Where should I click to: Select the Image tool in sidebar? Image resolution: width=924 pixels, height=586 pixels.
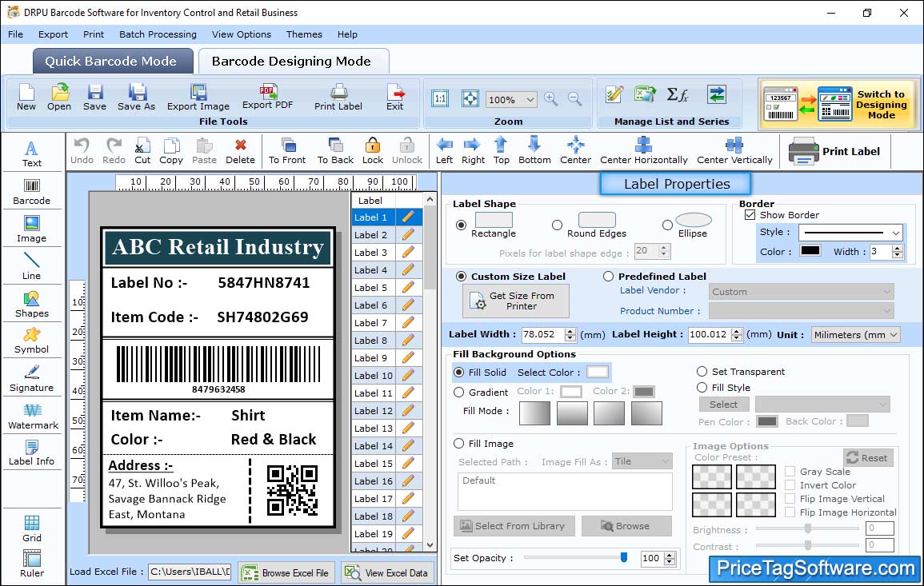point(32,229)
